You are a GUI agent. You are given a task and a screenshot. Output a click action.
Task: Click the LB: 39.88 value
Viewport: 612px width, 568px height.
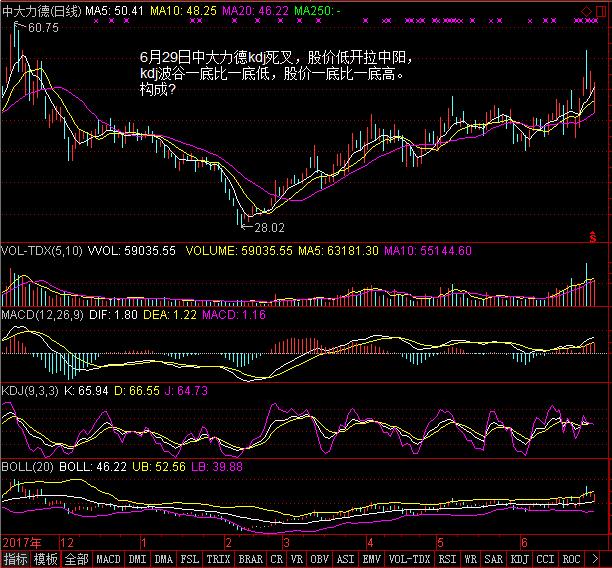[217, 467]
